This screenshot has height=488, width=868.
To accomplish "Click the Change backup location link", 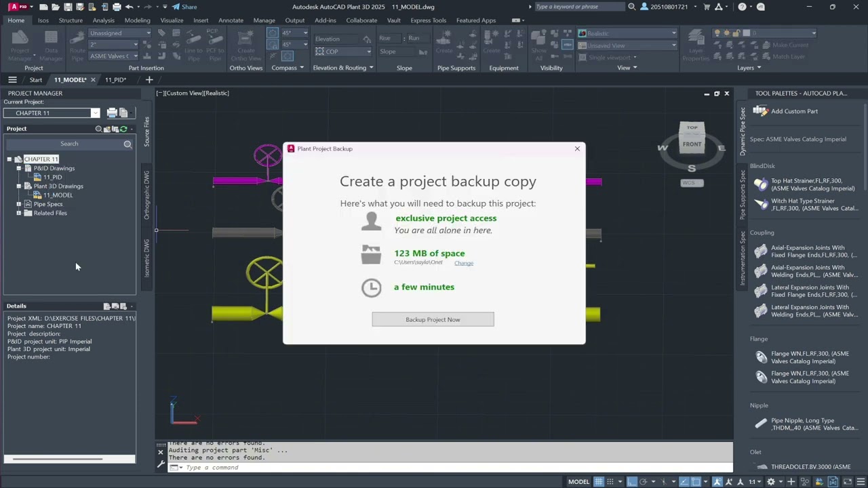I will click(464, 263).
